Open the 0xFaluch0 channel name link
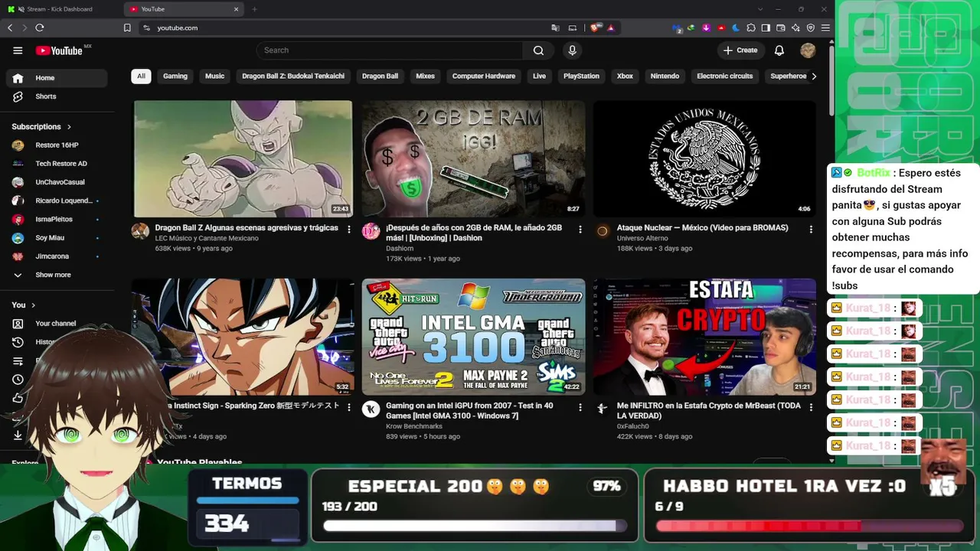This screenshot has width=980, height=551. 633,426
